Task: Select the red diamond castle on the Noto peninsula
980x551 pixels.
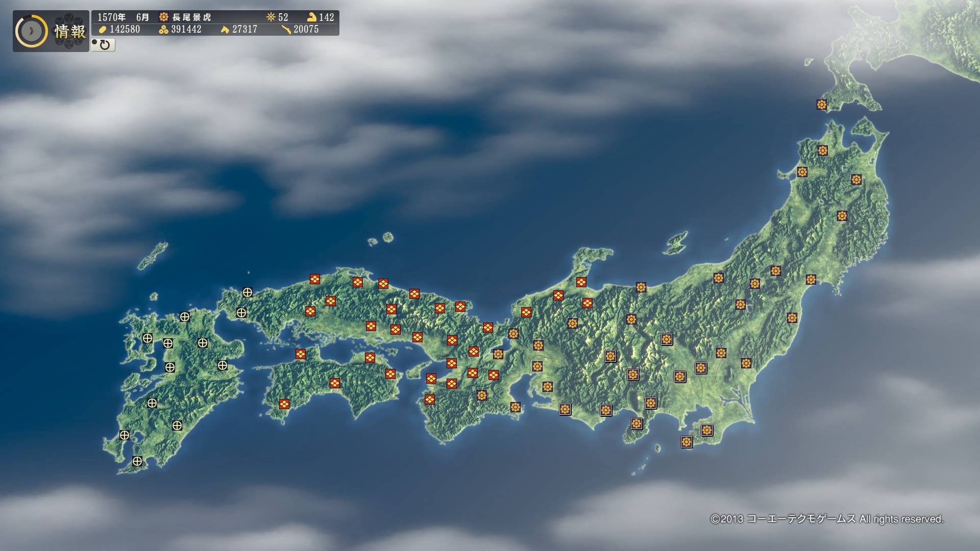Action: (x=581, y=282)
